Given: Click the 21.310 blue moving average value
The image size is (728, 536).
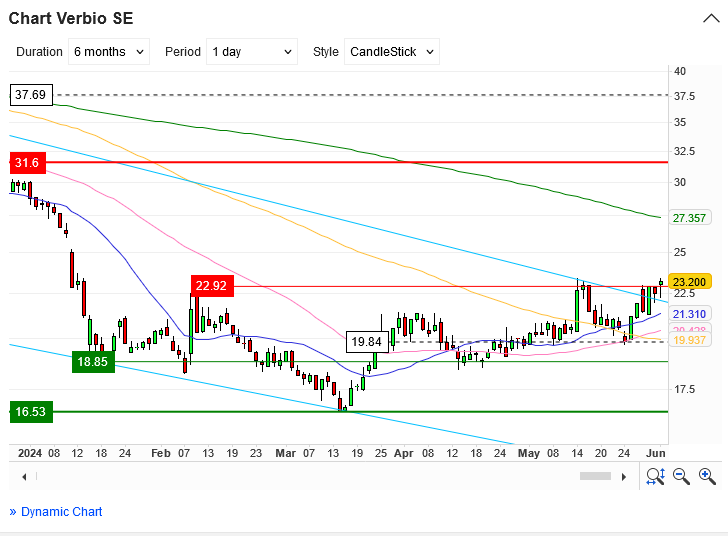Looking at the screenshot, I should point(689,314).
